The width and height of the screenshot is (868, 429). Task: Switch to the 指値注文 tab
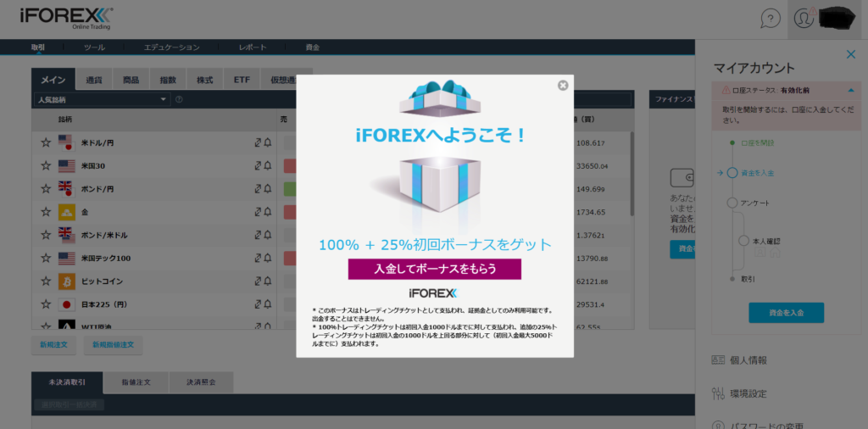[x=136, y=382]
